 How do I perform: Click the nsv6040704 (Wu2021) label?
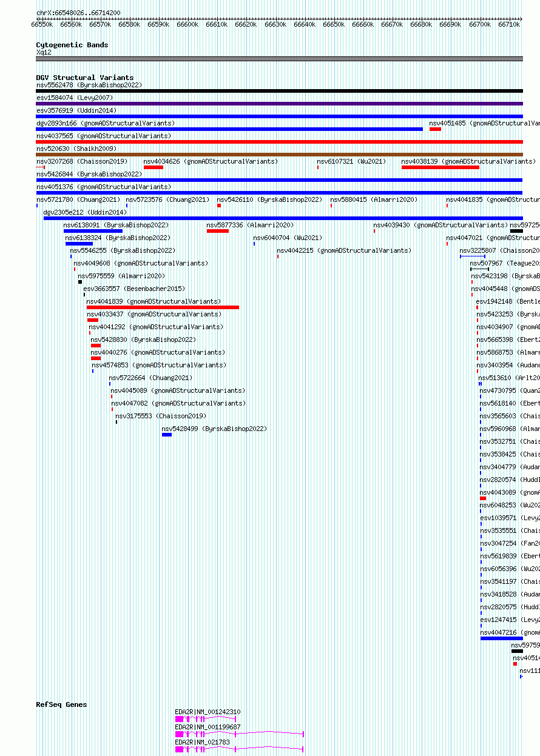(288, 238)
